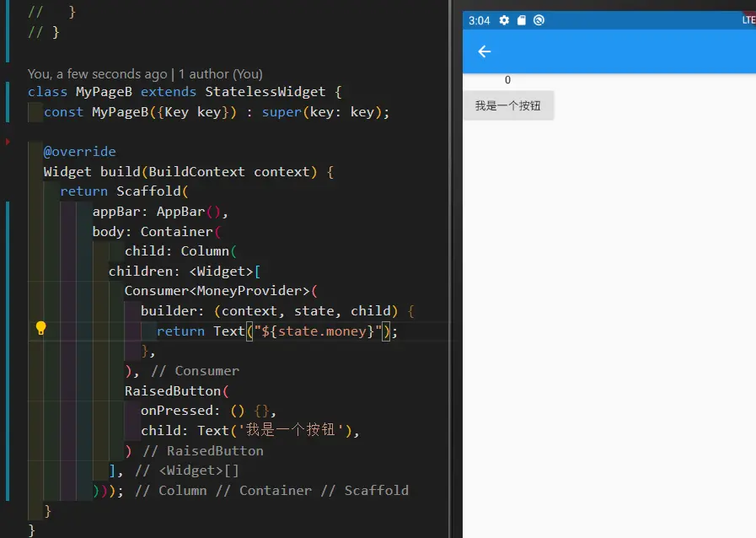Click '// Consumer' closing comment
Viewport: 756px width, 538px height.
click(196, 371)
